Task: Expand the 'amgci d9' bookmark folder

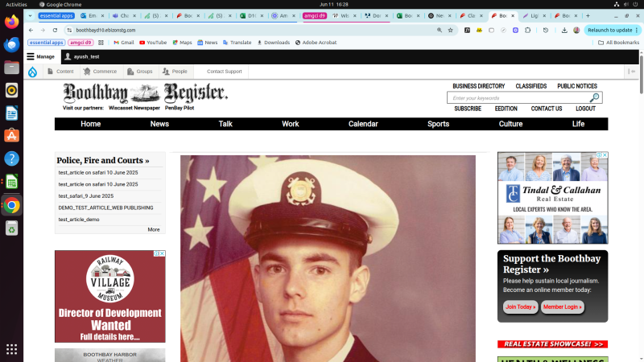Action: 80,43
